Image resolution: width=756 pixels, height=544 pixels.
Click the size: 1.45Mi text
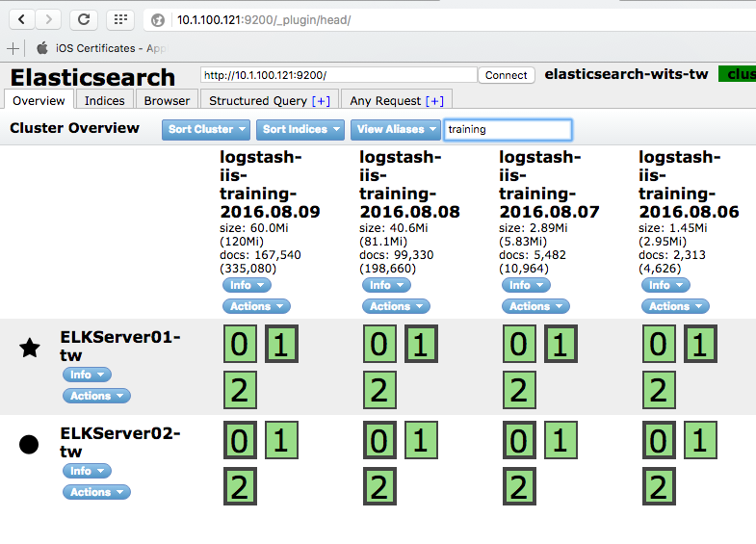(x=673, y=228)
